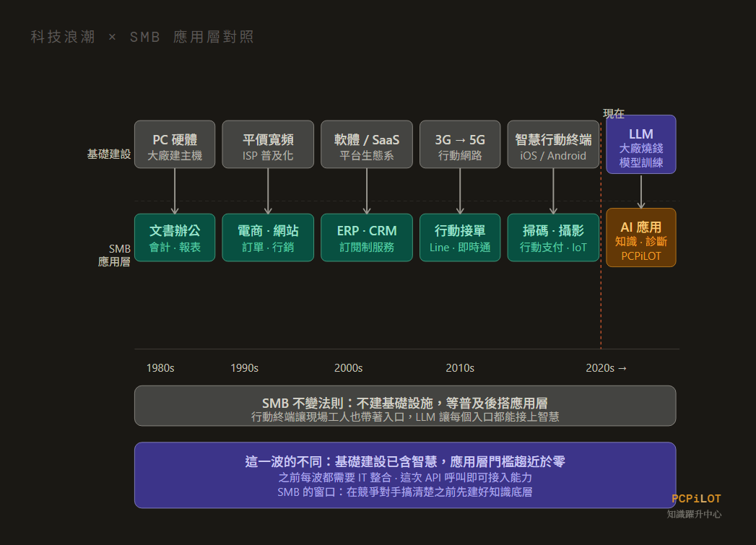Select the 電商 · 網站 application box
This screenshot has width=756, height=545.
268,237
